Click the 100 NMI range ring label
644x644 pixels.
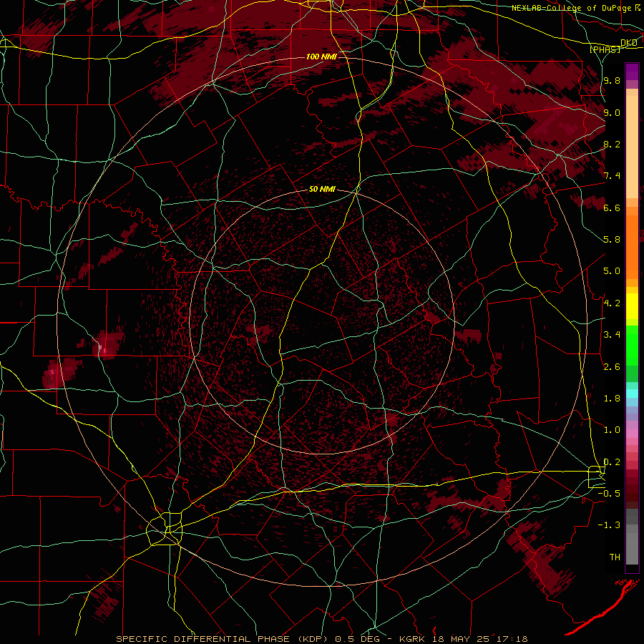coord(321,57)
